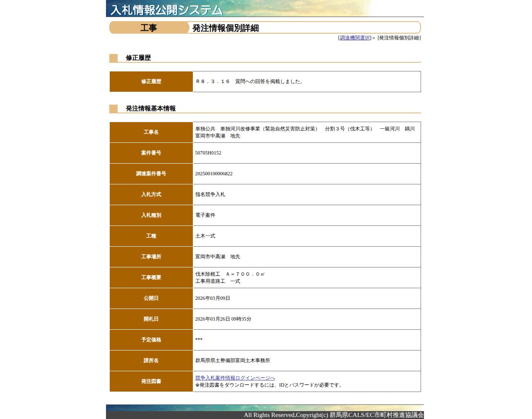Click the 調達案件番号 row header
The width and height of the screenshot is (532, 419).
point(151,174)
